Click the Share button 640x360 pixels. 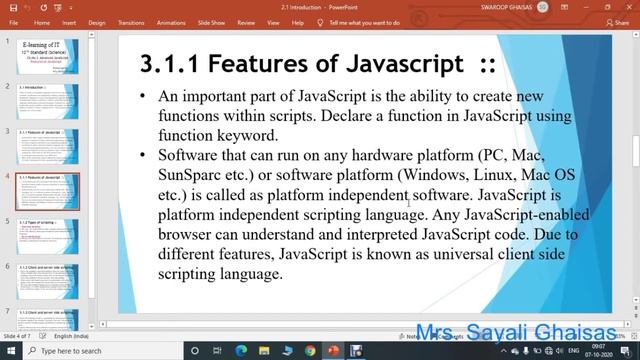coord(618,23)
